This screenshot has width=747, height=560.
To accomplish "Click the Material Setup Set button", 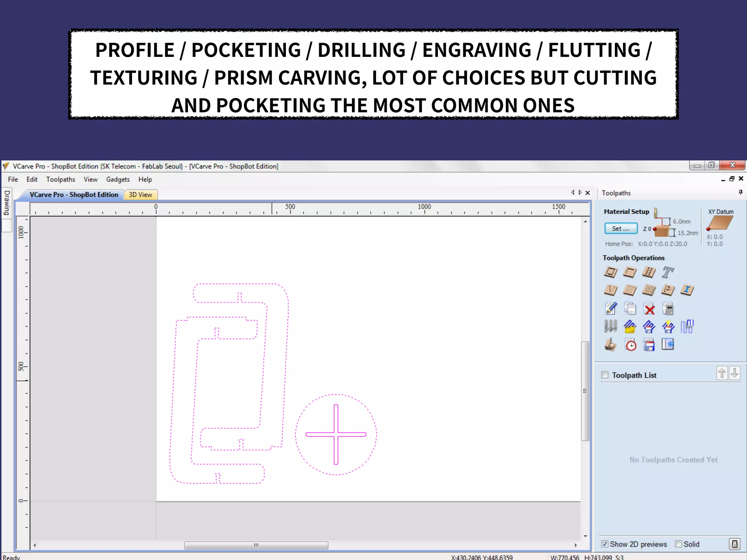I will 620,229.
